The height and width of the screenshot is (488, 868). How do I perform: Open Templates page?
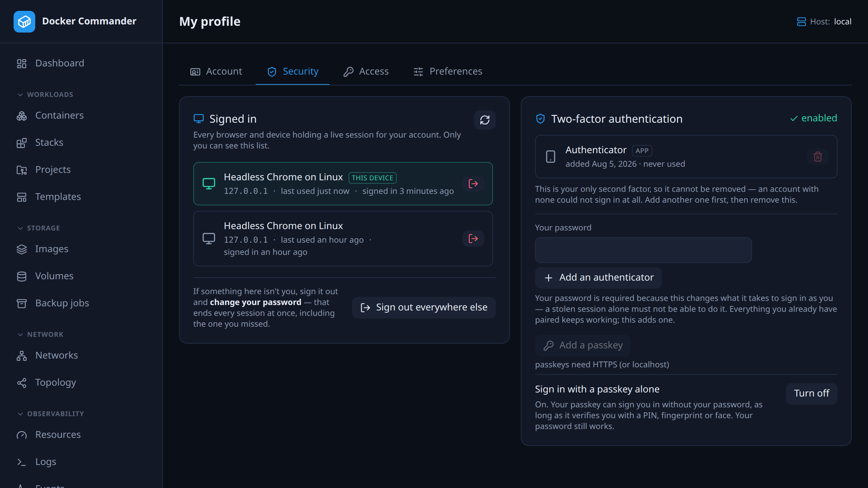[81, 197]
